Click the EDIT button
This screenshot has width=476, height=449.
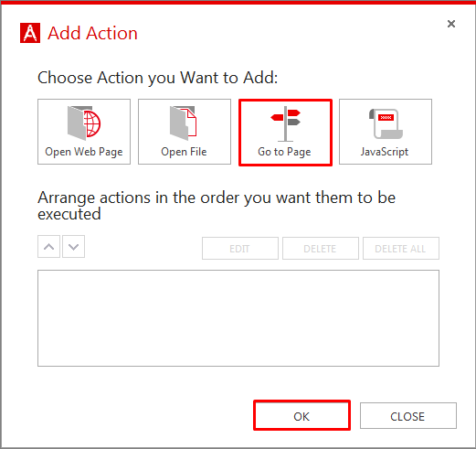point(240,249)
